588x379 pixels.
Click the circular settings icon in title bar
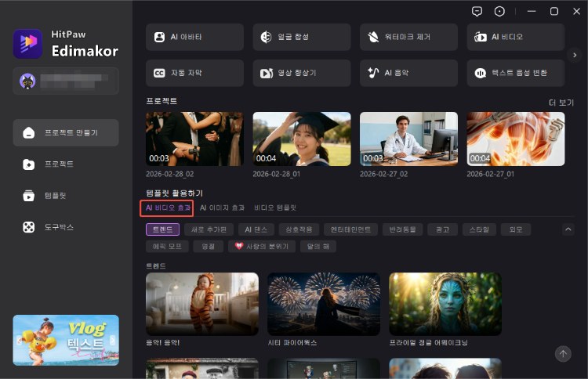(x=499, y=12)
